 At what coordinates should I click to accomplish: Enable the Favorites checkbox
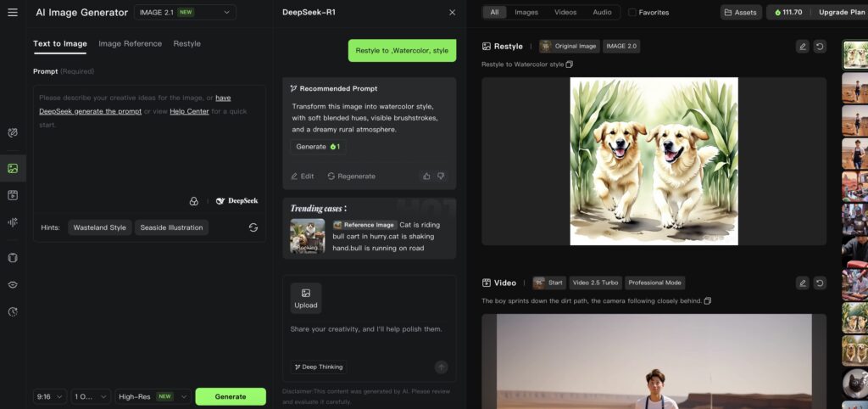click(x=633, y=13)
